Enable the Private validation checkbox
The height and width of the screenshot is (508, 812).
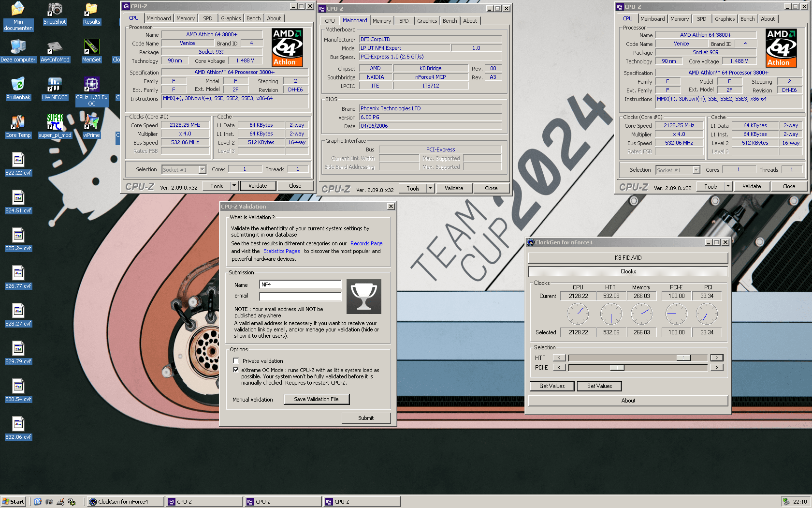236,361
